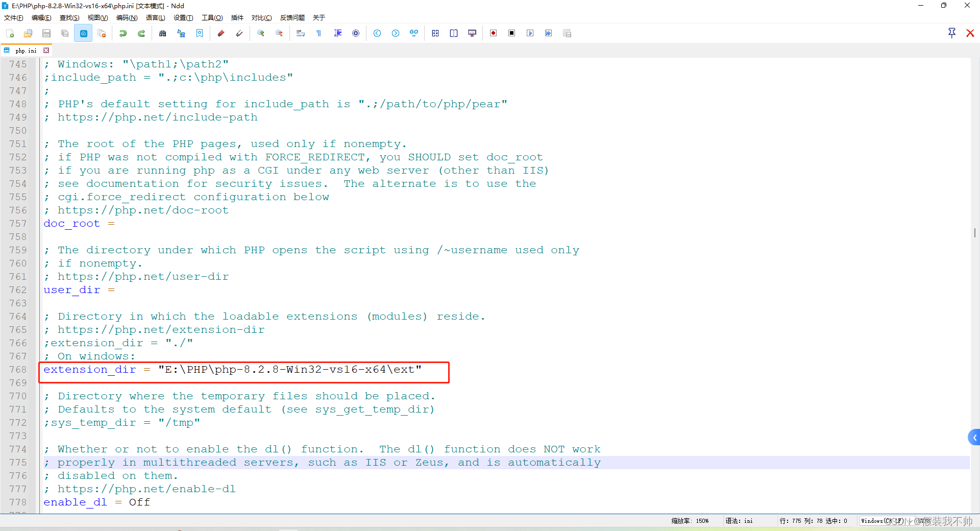Click the Clear marks brush icon
Screen dimensions: 980x531
(x=239, y=33)
